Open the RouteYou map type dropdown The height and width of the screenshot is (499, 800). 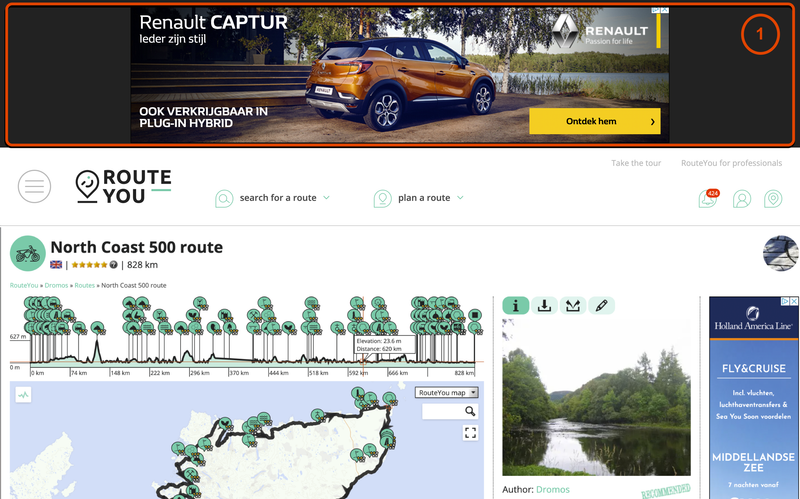pos(446,392)
